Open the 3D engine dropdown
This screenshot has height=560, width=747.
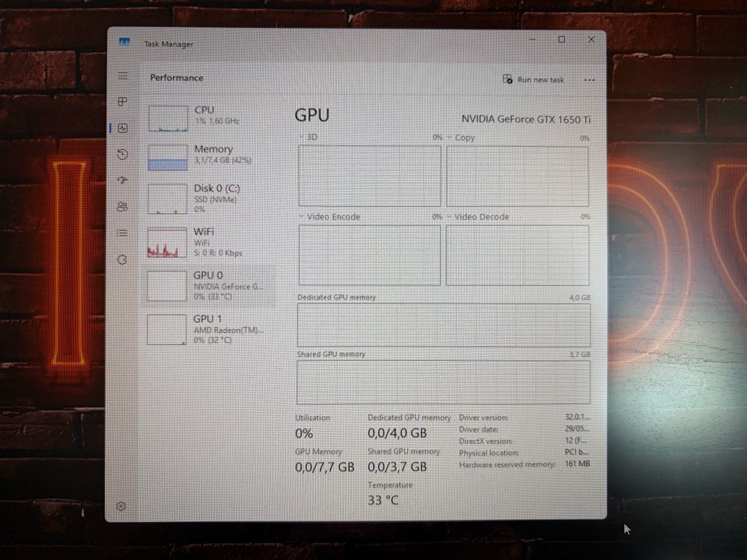point(308,137)
